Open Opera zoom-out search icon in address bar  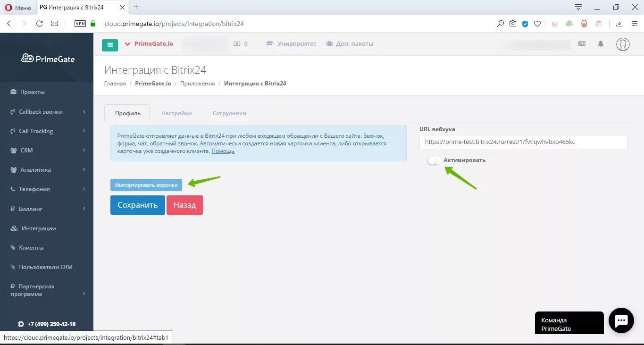click(x=501, y=24)
